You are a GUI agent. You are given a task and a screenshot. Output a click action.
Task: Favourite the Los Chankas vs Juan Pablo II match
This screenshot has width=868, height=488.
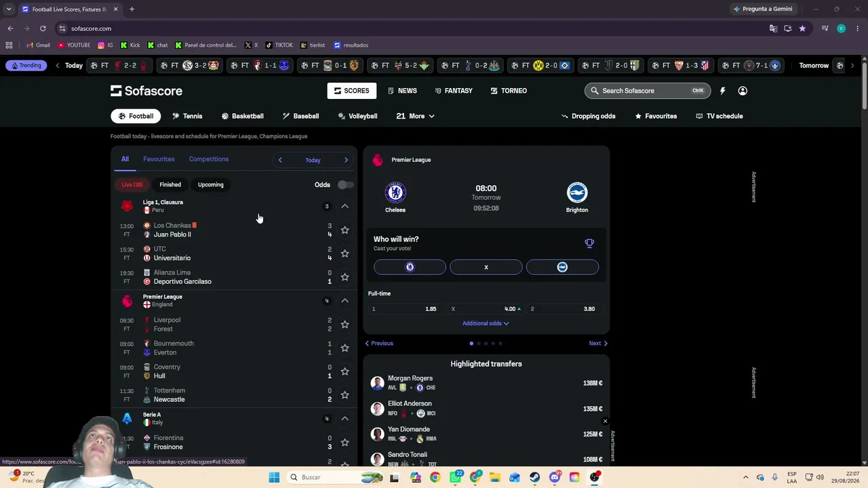(344, 230)
